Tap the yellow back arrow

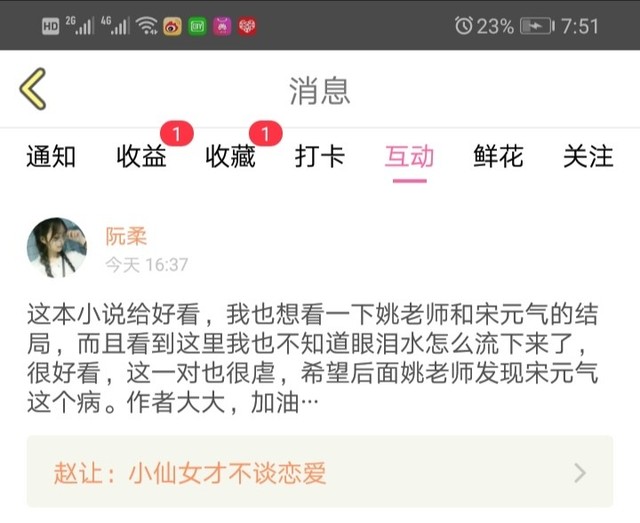(x=33, y=89)
